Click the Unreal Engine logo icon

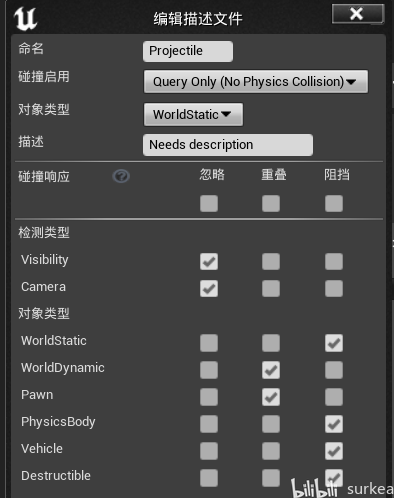pyautogui.click(x=25, y=19)
